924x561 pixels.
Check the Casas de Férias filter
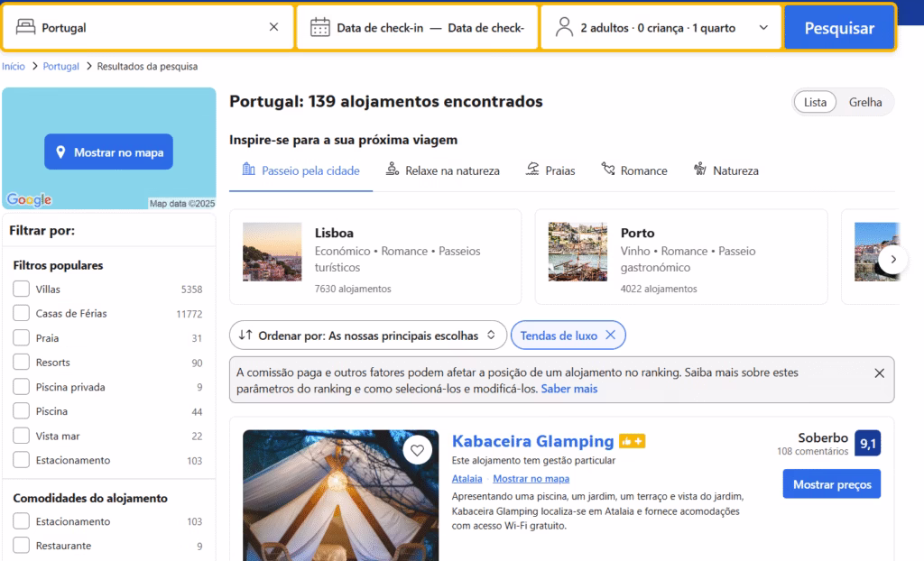22,313
